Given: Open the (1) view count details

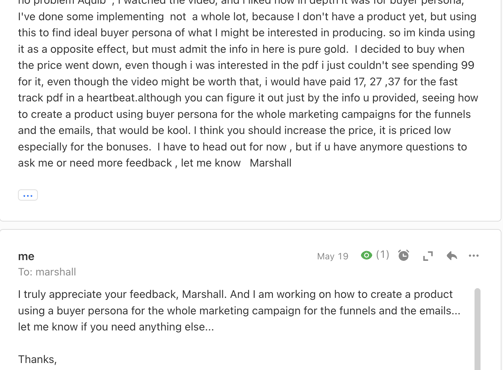Looking at the screenshot, I should (x=382, y=255).
